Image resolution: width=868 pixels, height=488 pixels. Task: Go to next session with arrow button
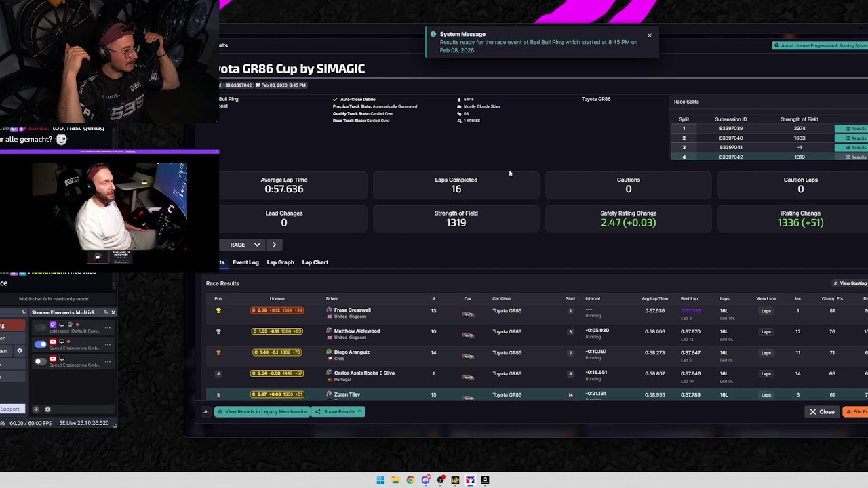click(274, 245)
